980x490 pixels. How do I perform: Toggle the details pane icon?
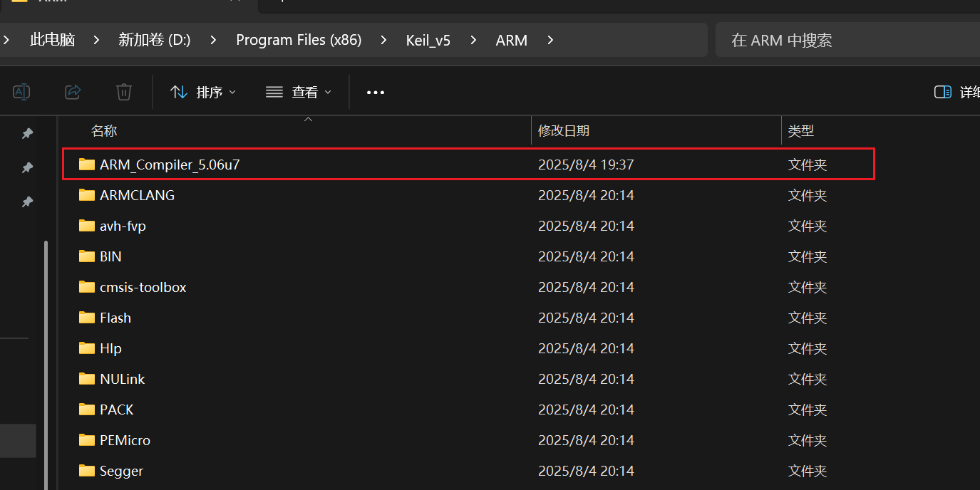tap(943, 92)
